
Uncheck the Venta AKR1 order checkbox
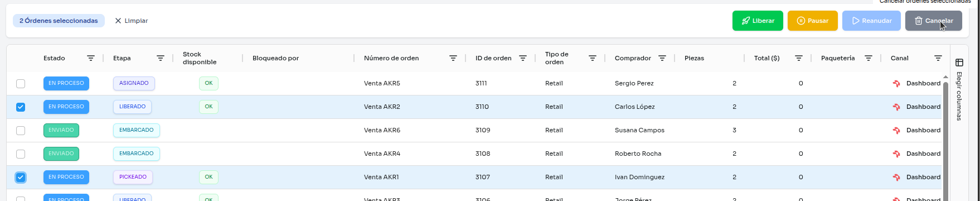[21, 178]
